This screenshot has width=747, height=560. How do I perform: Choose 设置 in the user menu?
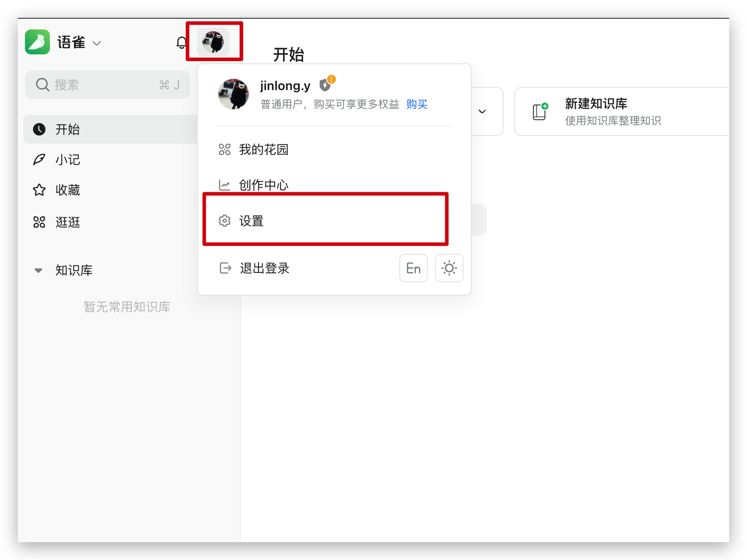tap(251, 221)
